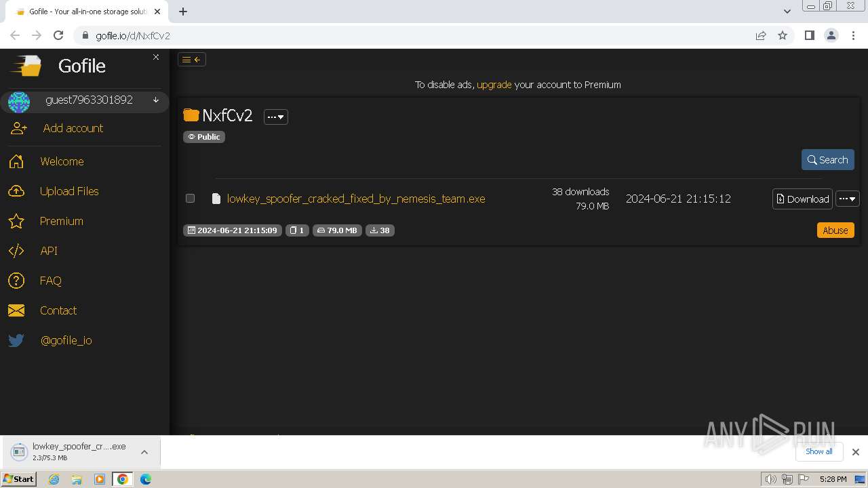Click the Chrome profile avatar icon
This screenshot has height=488, width=868.
pos(831,35)
